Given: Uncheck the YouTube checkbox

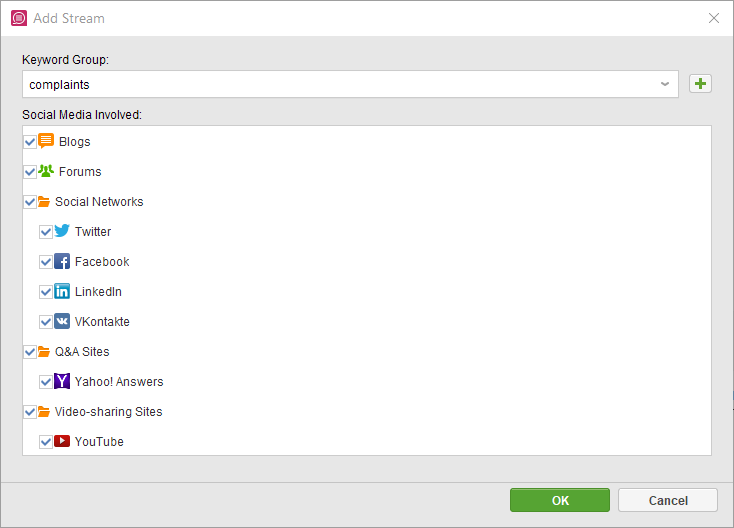Looking at the screenshot, I should (x=46, y=441).
